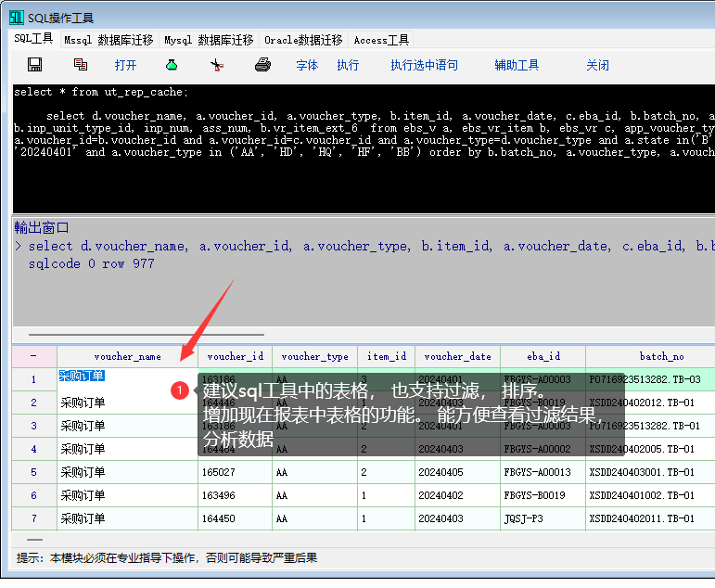Image resolution: width=715 pixels, height=588 pixels.
Task: Click the copy documents toolbar icon
Action: (81, 65)
